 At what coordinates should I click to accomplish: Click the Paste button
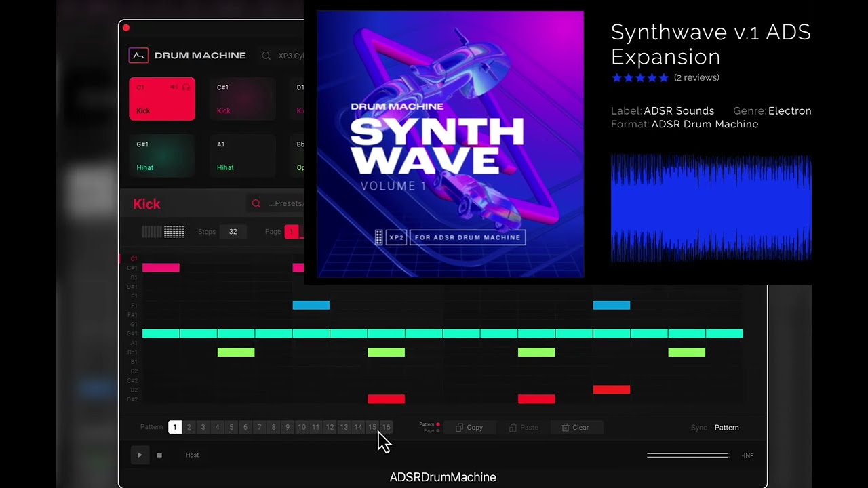[x=524, y=428]
